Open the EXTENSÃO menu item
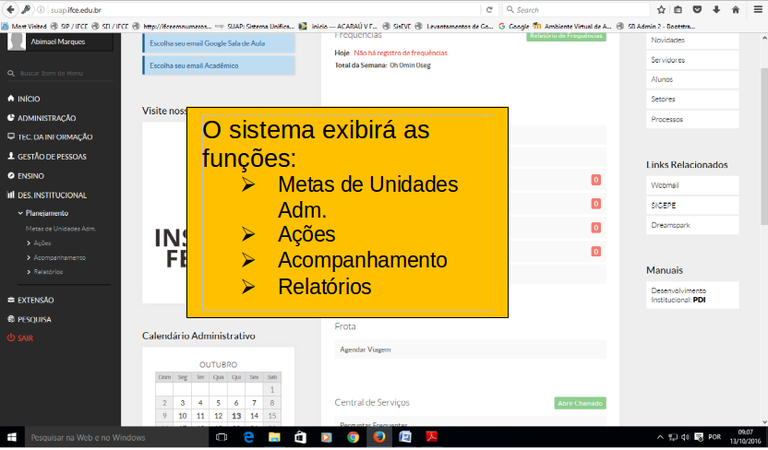Screen dimensions: 768x450 coord(35,300)
